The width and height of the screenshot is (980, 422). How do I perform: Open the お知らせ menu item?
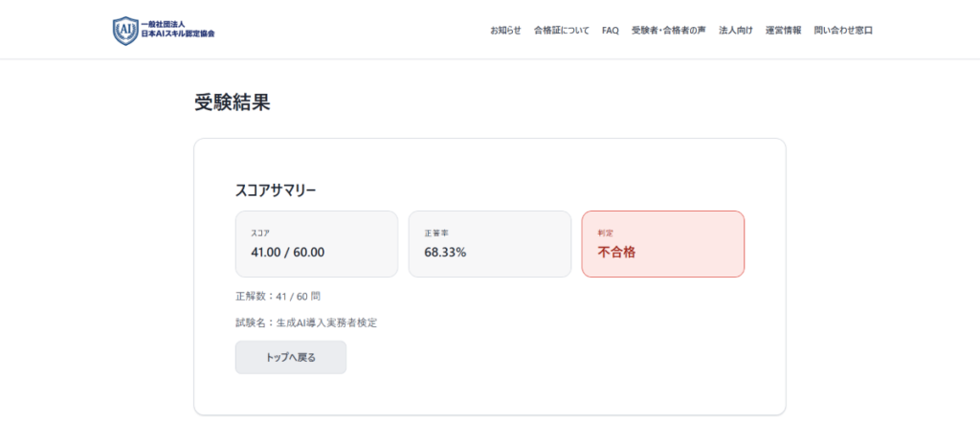coord(505,31)
